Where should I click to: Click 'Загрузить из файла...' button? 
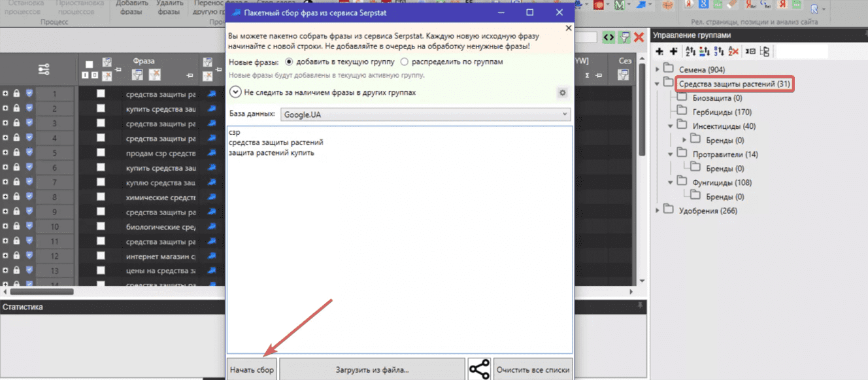coord(373,370)
